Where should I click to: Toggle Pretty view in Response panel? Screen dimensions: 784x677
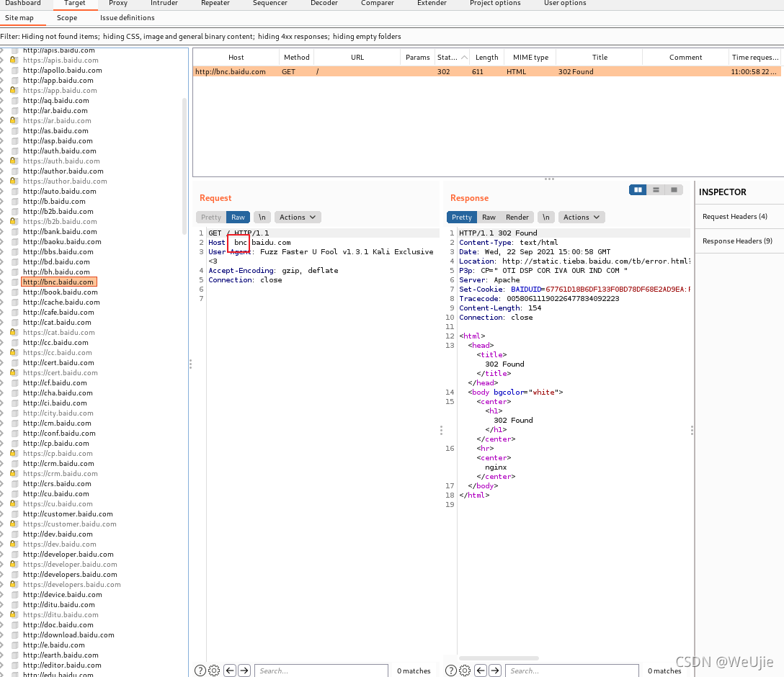(461, 218)
